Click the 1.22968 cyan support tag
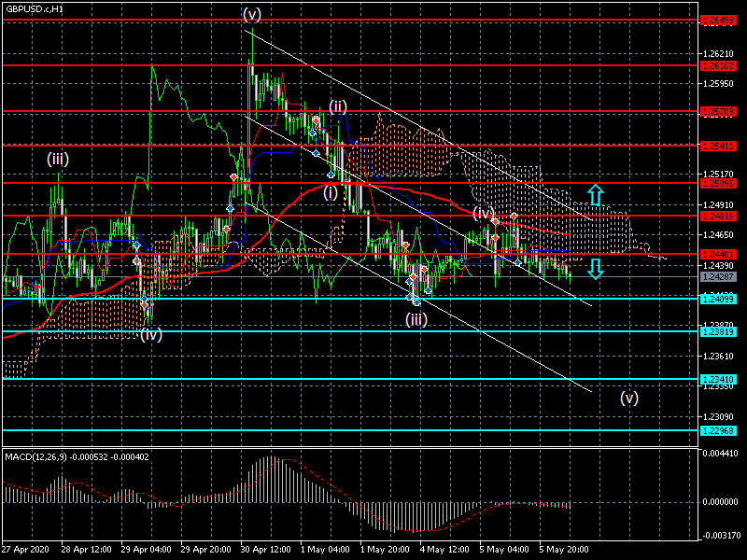Viewport: 747px width, 560px height. click(x=718, y=431)
